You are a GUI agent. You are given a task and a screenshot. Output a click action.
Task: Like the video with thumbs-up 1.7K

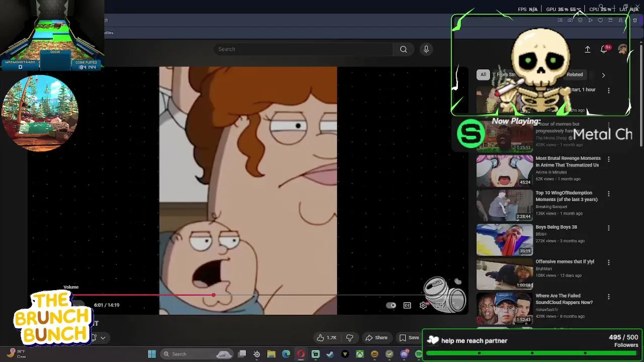(x=327, y=338)
